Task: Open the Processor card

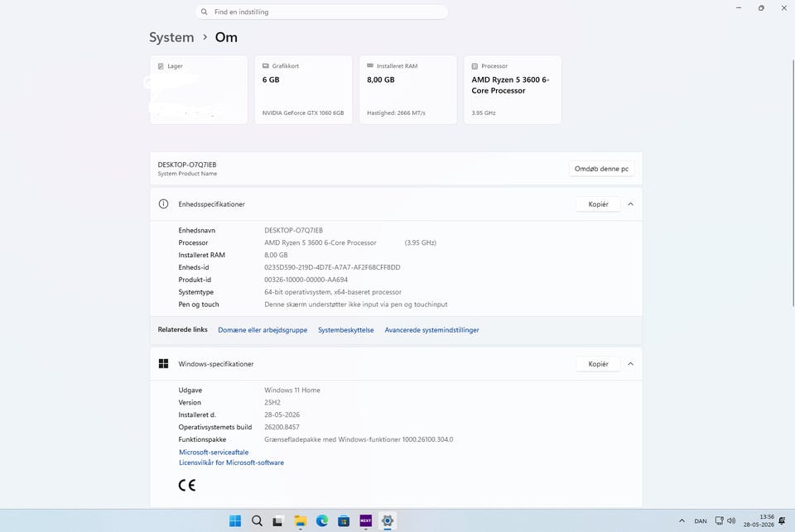Action: click(x=512, y=89)
